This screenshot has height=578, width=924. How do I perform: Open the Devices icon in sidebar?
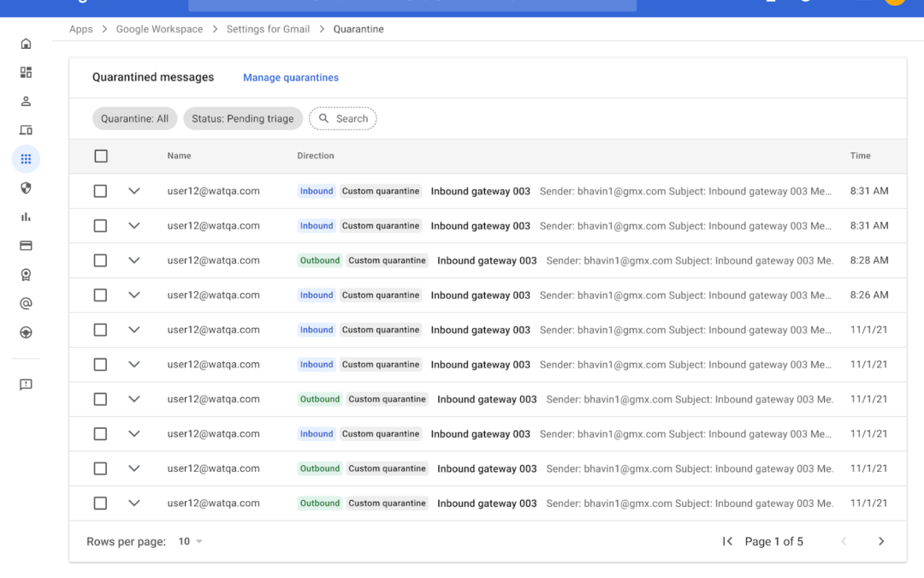pos(26,130)
